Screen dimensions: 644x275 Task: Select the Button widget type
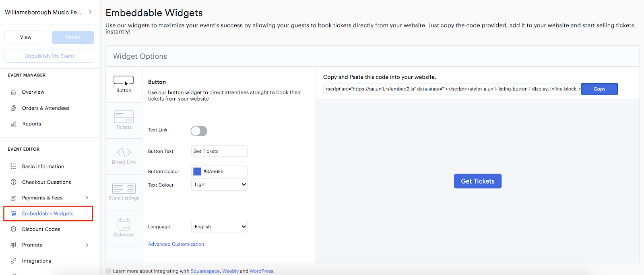click(x=124, y=83)
